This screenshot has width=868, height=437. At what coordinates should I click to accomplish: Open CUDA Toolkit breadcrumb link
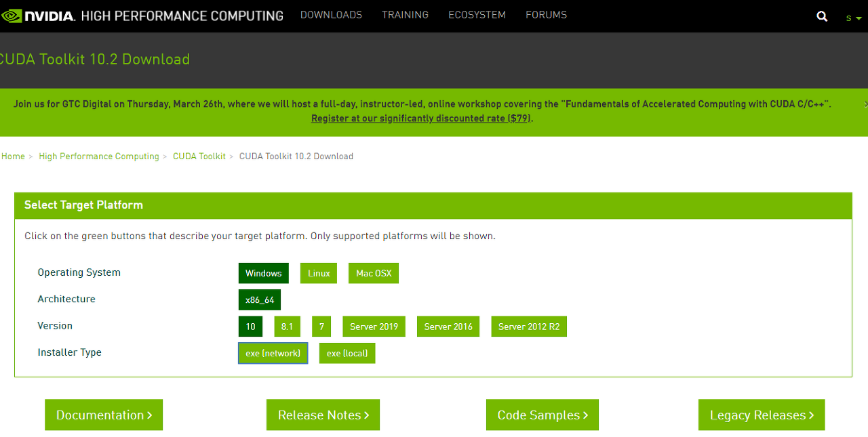point(199,157)
